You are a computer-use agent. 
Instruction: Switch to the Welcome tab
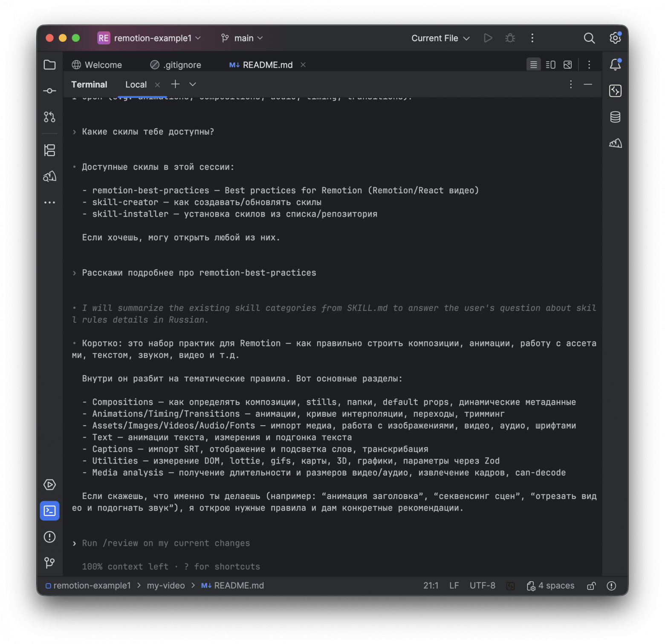(x=97, y=64)
